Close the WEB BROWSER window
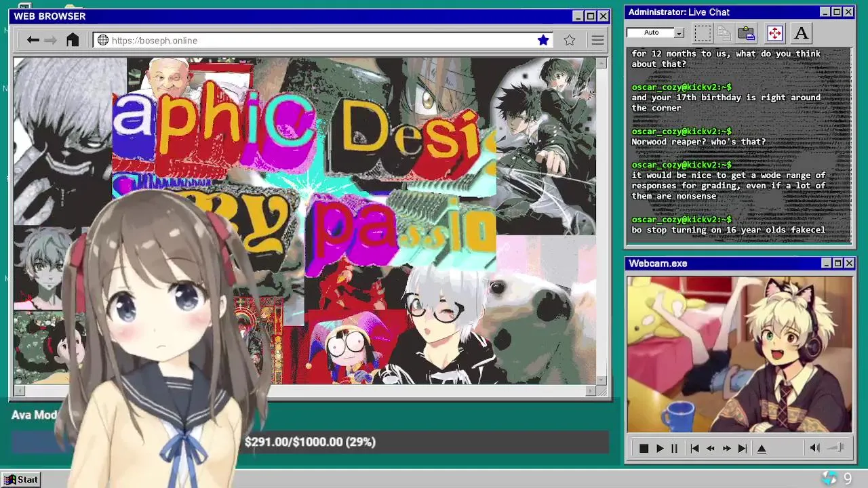 [x=603, y=16]
